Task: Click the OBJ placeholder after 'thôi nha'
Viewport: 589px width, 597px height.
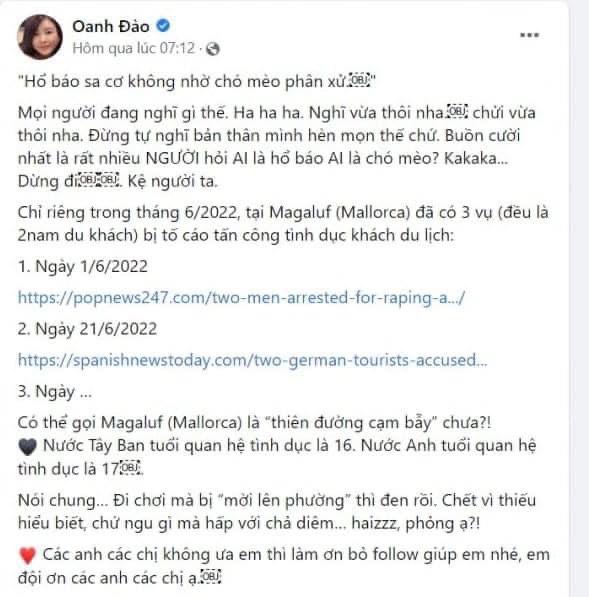Action: tap(458, 112)
